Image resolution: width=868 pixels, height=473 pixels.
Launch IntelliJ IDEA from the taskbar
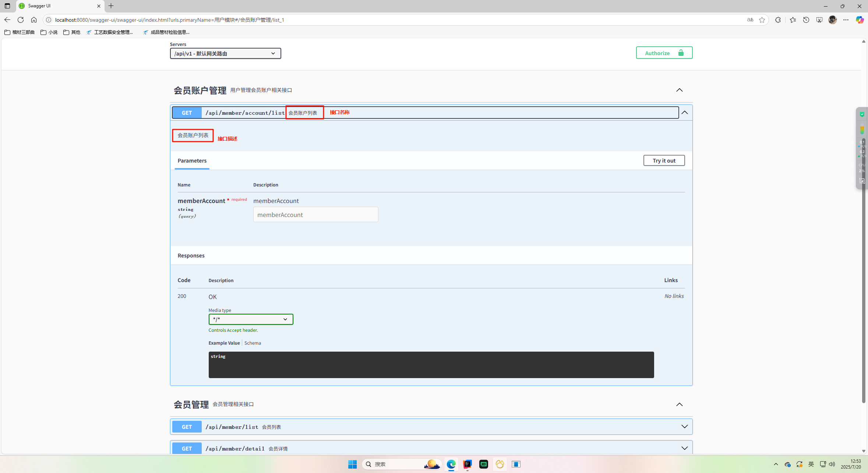click(466, 464)
